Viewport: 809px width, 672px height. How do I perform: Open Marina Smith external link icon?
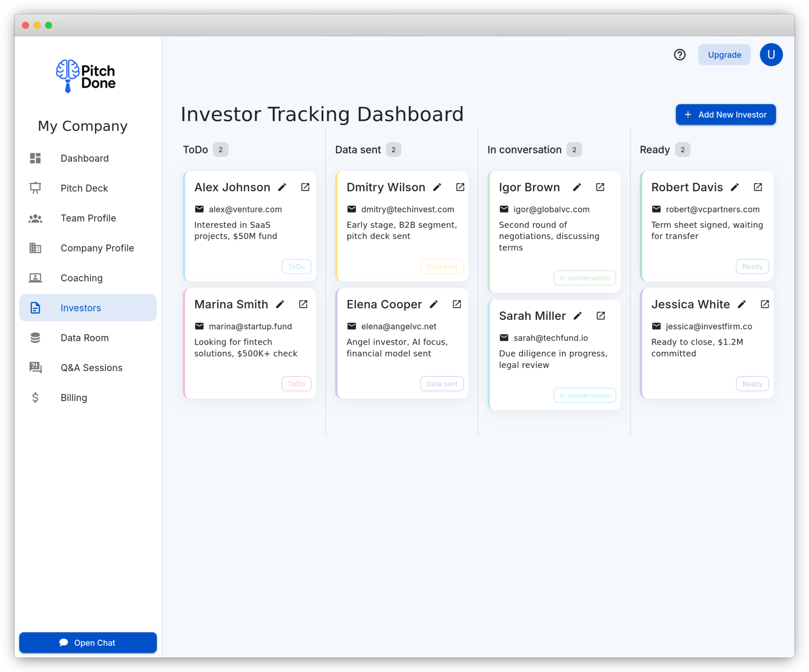(303, 304)
